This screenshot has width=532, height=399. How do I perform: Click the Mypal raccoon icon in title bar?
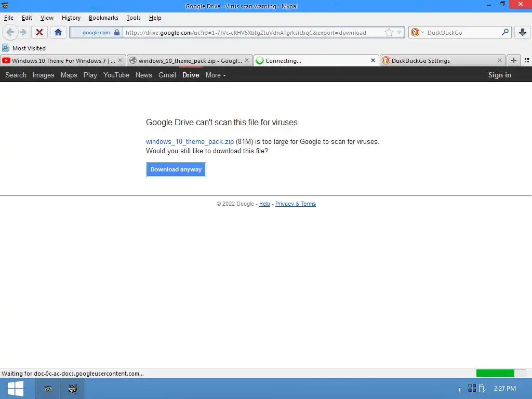tap(5, 5)
